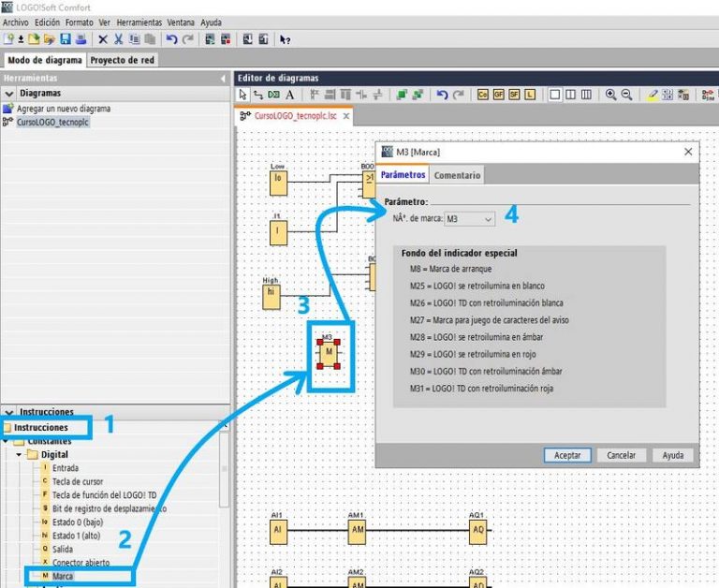Click the Aceptar button
The image size is (719, 588).
pyautogui.click(x=567, y=455)
